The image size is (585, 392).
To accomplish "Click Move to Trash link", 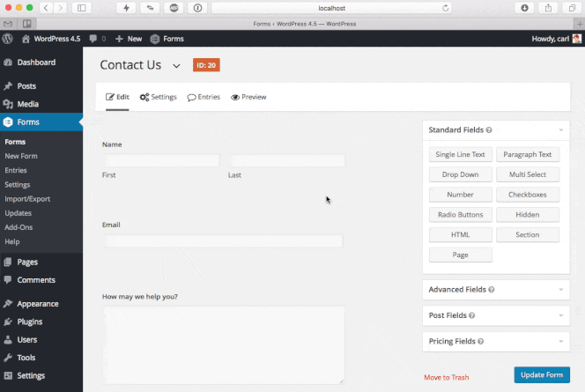I will pos(446,377).
